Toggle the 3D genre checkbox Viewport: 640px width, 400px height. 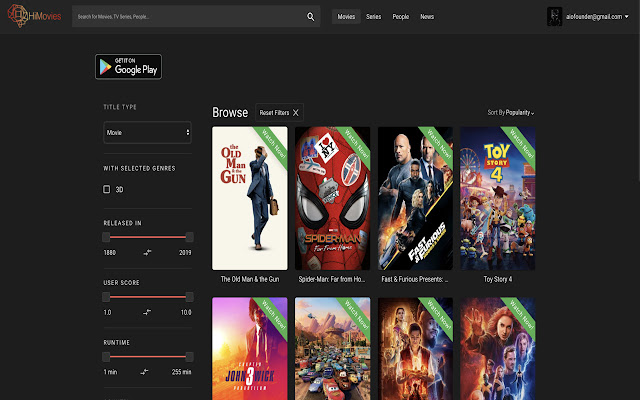point(107,189)
